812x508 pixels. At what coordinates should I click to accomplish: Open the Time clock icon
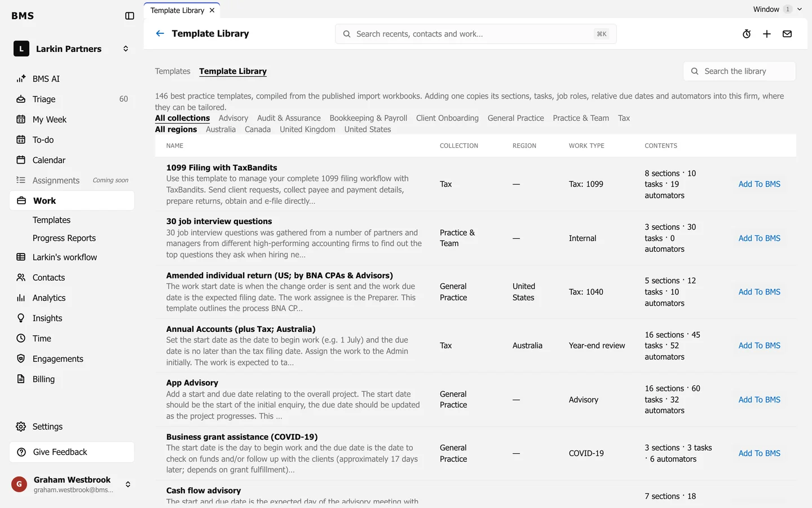(21, 339)
